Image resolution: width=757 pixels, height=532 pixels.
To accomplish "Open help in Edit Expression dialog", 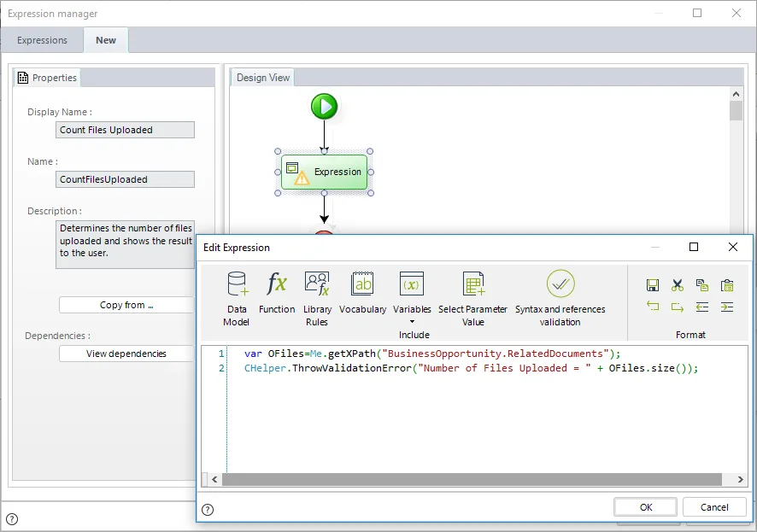I will [x=208, y=510].
